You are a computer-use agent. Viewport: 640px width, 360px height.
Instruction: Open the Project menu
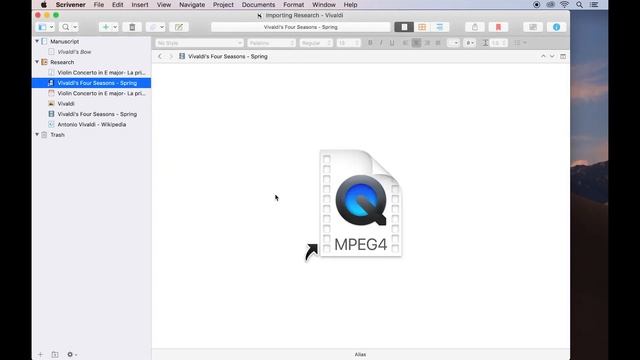pyautogui.click(x=223, y=5)
